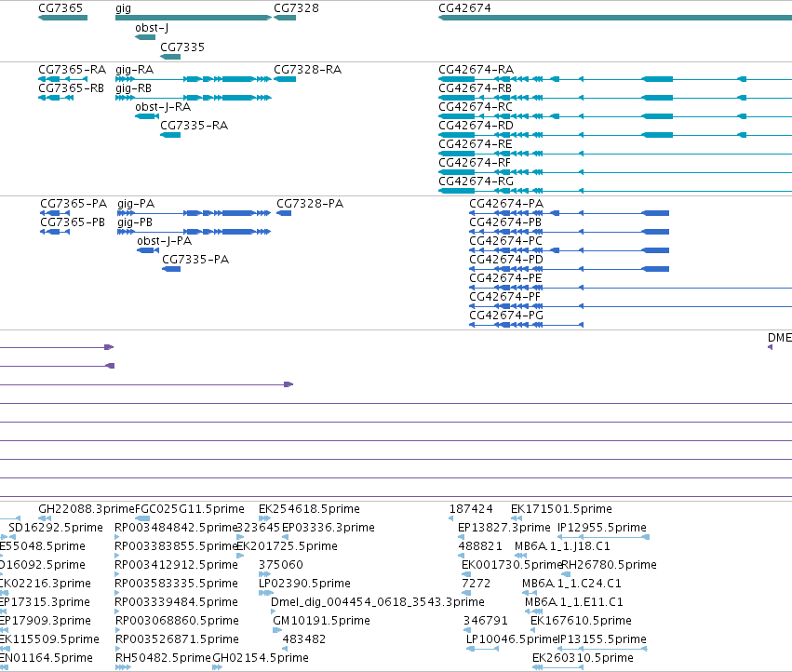Select GH02154.5prime feature
Viewport: 792px width, 672px height.
[x=217, y=667]
